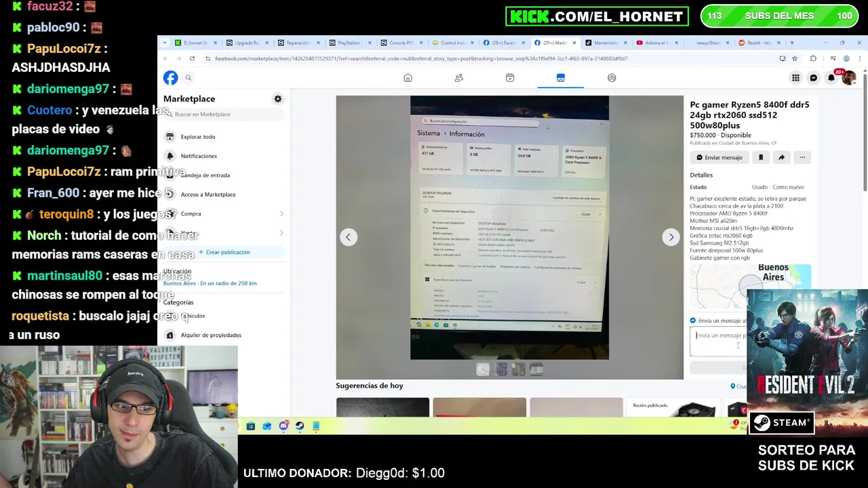The height and width of the screenshot is (488, 868).
Task: Click Crear publicación button
Action: click(x=224, y=252)
